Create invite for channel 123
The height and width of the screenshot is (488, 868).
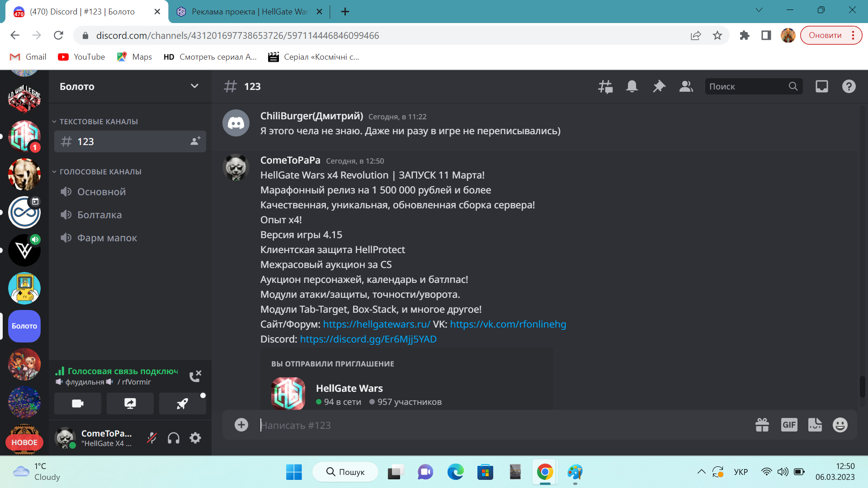coord(195,141)
